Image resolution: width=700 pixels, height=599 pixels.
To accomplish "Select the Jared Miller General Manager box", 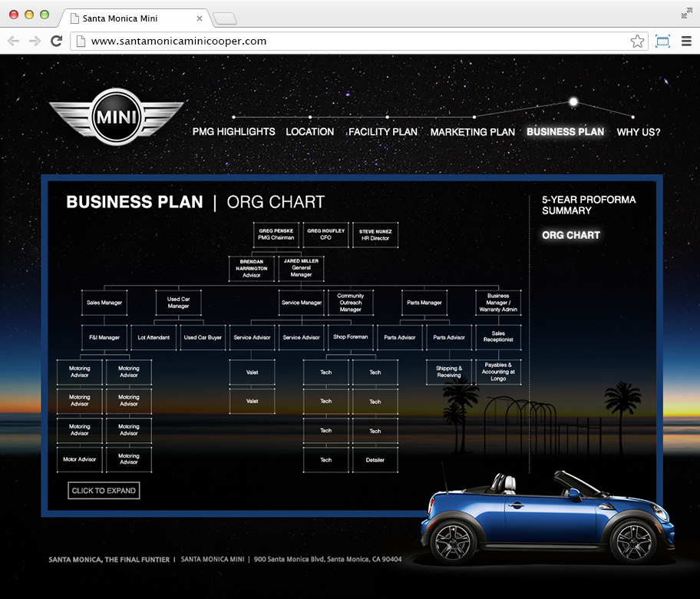I will [x=302, y=269].
